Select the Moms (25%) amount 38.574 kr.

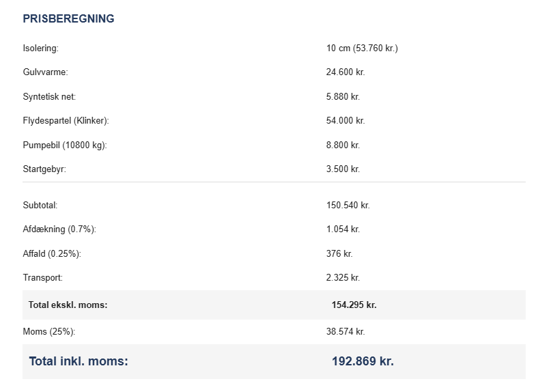pyautogui.click(x=345, y=332)
